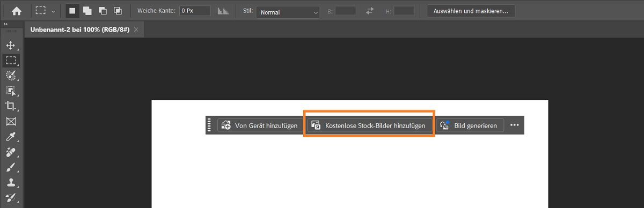The image size is (644, 208).
Task: Edit the Weiche Kante value field
Action: 195,11
